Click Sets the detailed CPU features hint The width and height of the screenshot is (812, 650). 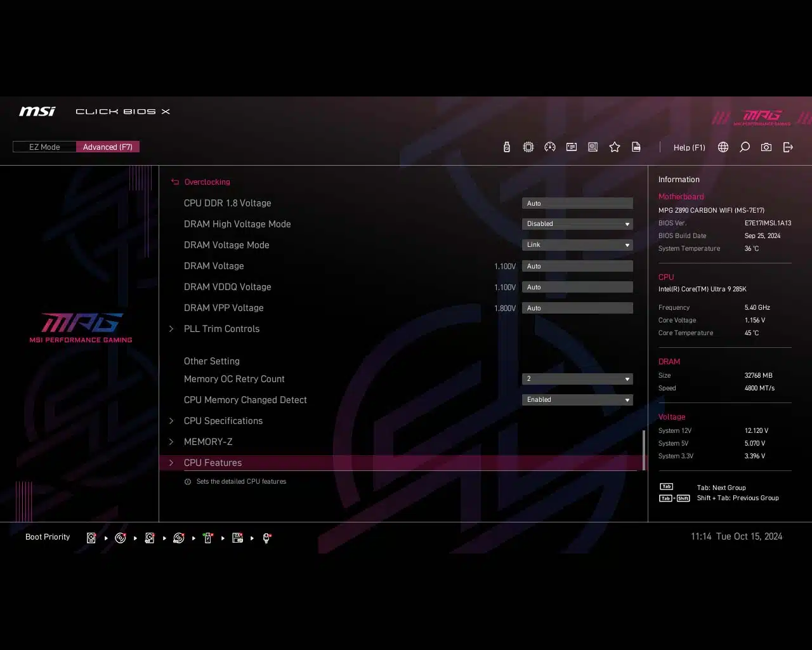[x=241, y=482]
